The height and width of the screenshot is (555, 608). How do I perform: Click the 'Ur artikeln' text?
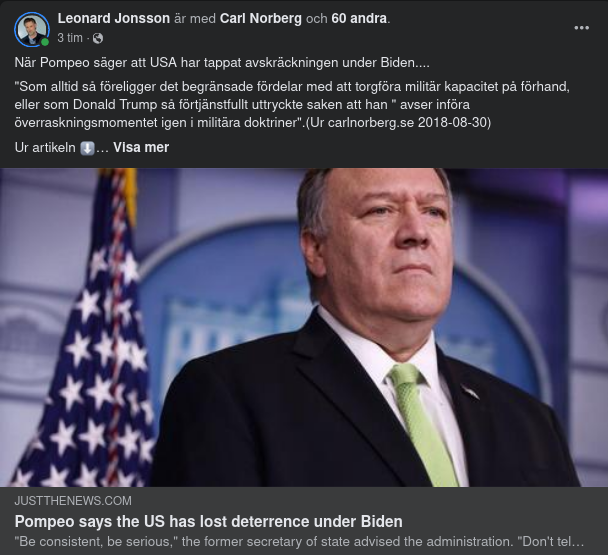point(45,148)
